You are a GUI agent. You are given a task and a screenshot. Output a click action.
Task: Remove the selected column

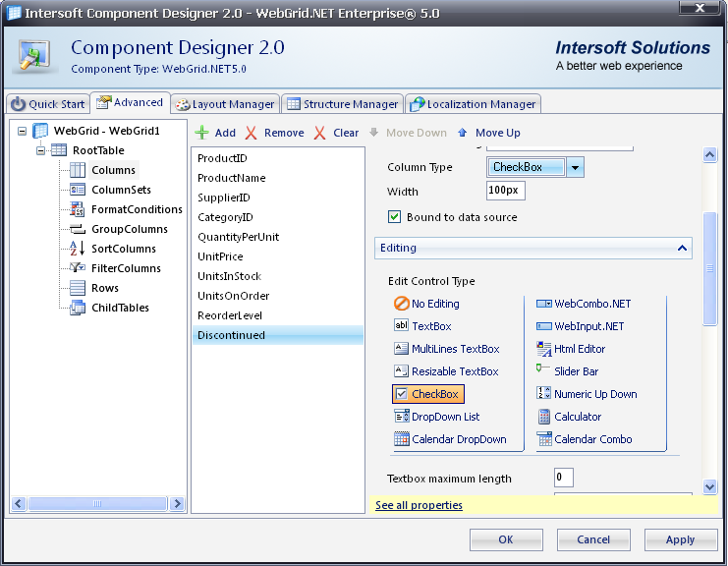(x=274, y=133)
